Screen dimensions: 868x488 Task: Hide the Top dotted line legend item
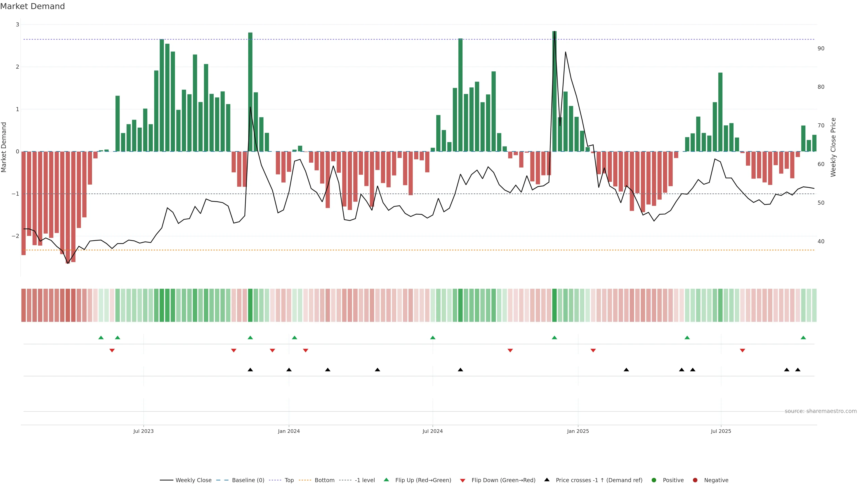coord(289,480)
